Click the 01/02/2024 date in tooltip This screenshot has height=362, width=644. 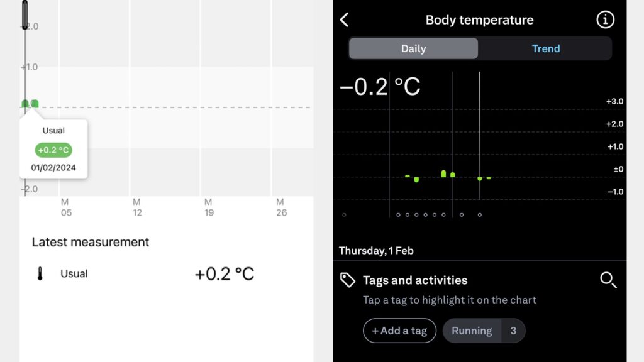pos(53,168)
